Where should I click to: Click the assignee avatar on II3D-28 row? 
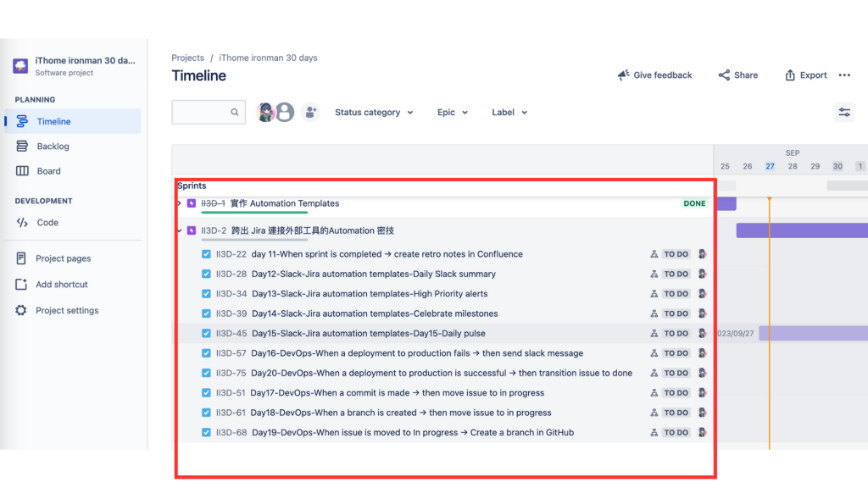702,274
